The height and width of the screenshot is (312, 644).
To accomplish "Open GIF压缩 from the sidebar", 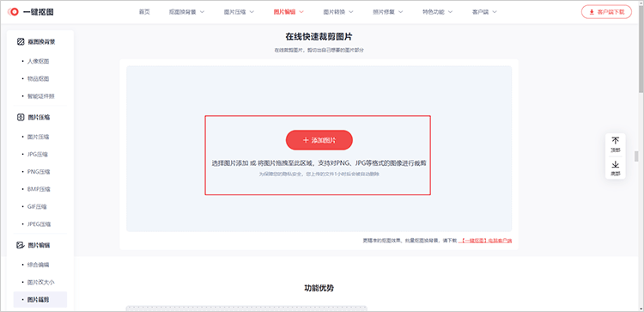I will point(37,207).
